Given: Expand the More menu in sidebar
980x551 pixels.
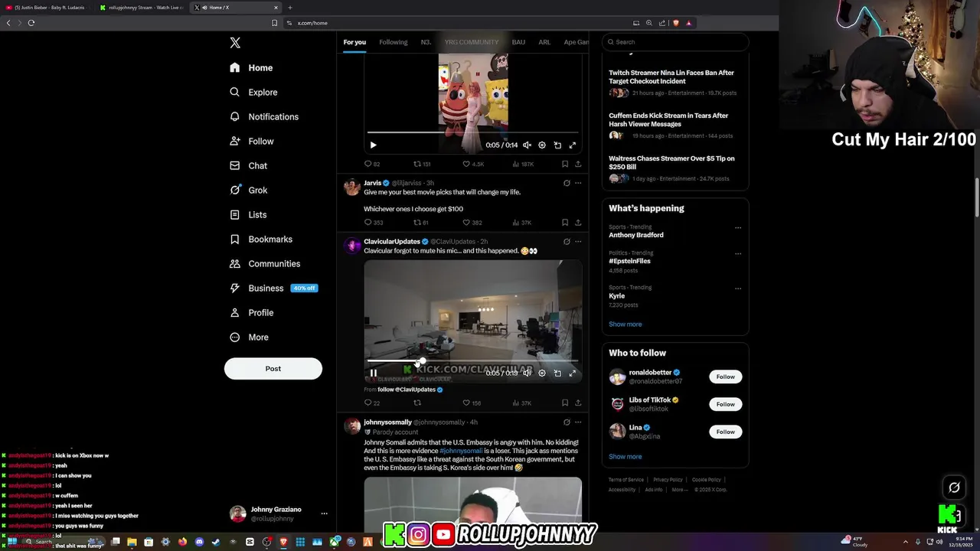Looking at the screenshot, I should tap(249, 337).
